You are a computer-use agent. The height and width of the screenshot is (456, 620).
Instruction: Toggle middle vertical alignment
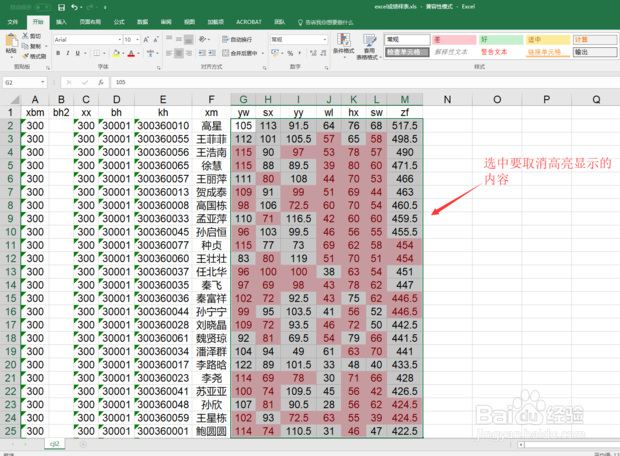point(179,39)
